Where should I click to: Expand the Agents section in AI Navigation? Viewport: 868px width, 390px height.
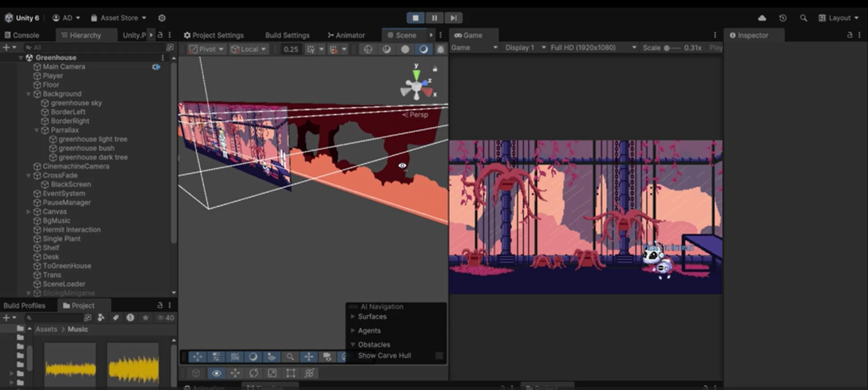pos(353,331)
